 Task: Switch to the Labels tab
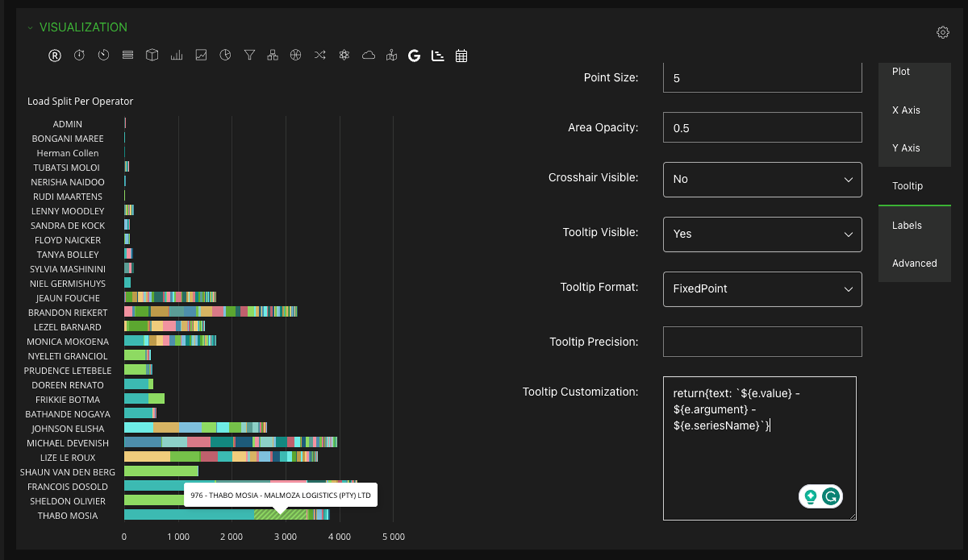pos(907,225)
